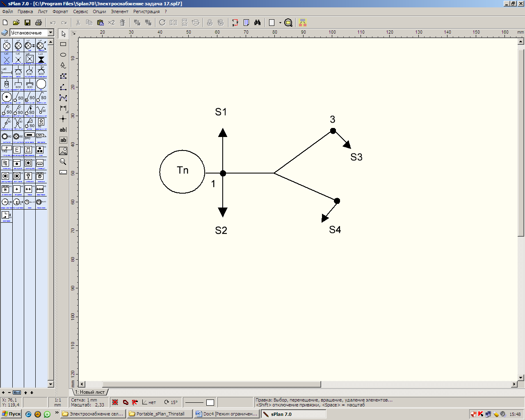Open the Элемент menu
Image resolution: width=525 pixels, height=420 pixels.
(120, 11)
